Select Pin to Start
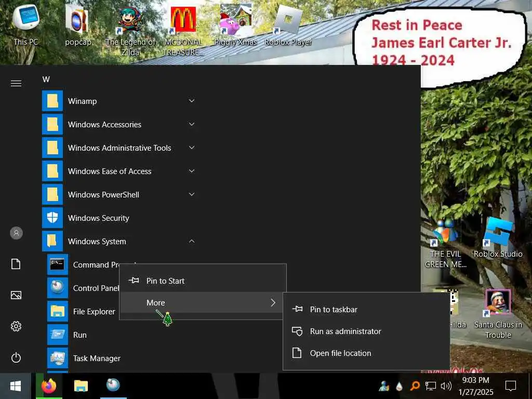Screen dimensions: 532x399 203,281
